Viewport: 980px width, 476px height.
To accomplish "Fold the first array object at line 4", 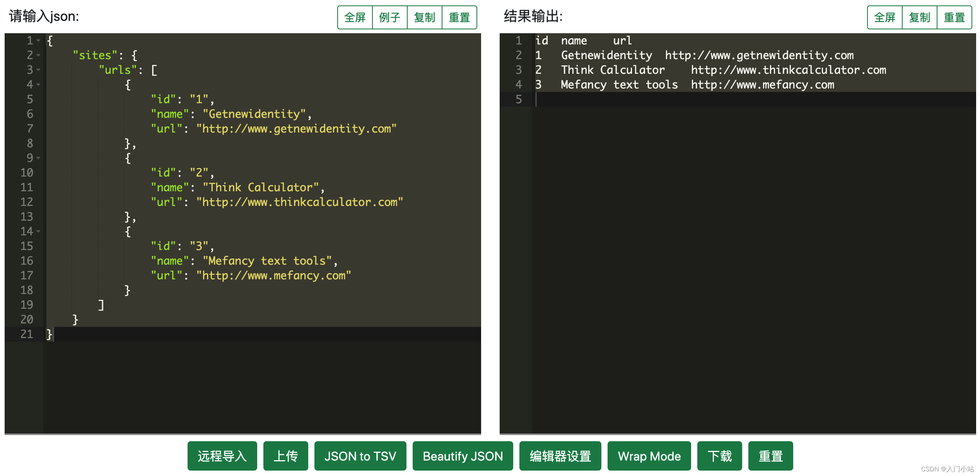I will click(x=38, y=85).
